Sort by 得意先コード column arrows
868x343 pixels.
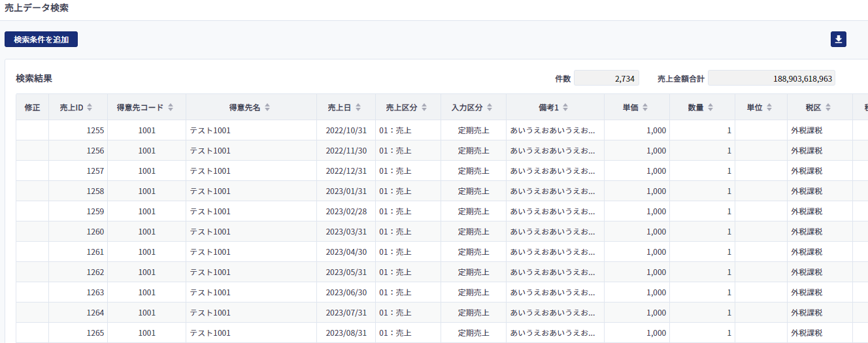171,107
